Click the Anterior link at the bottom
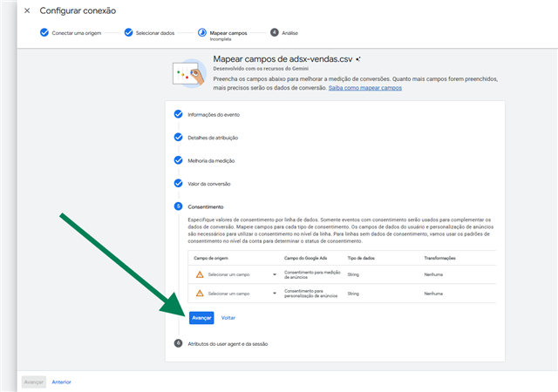Screen dimensions: 558x392 62,382
